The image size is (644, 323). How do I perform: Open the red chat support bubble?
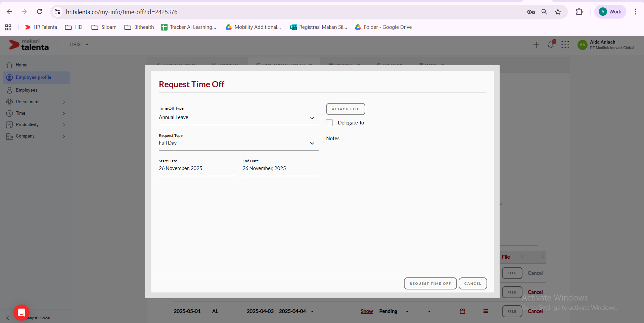[21, 313]
